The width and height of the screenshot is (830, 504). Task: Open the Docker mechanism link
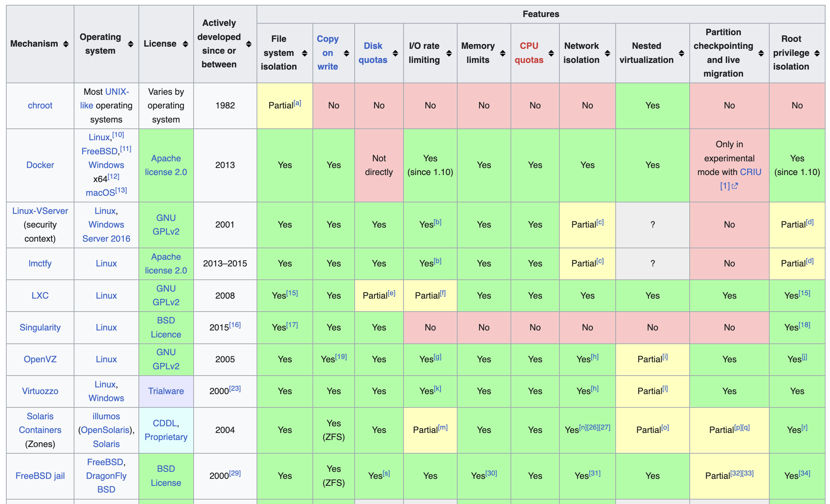40,165
